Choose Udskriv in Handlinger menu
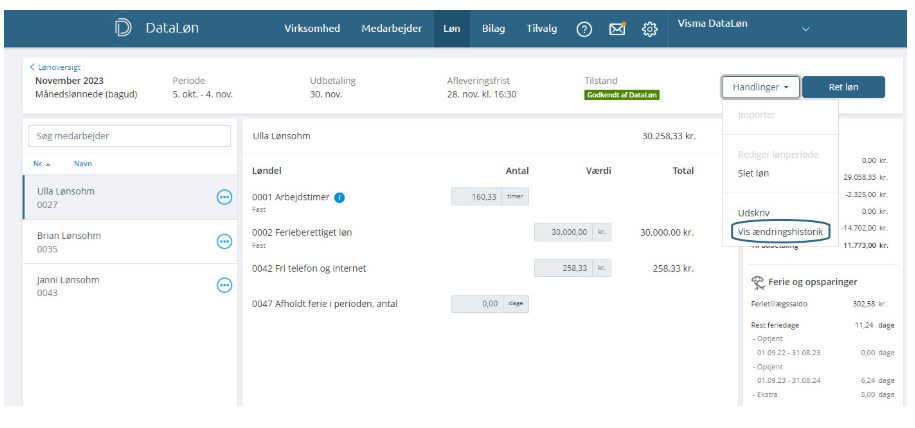 click(755, 212)
